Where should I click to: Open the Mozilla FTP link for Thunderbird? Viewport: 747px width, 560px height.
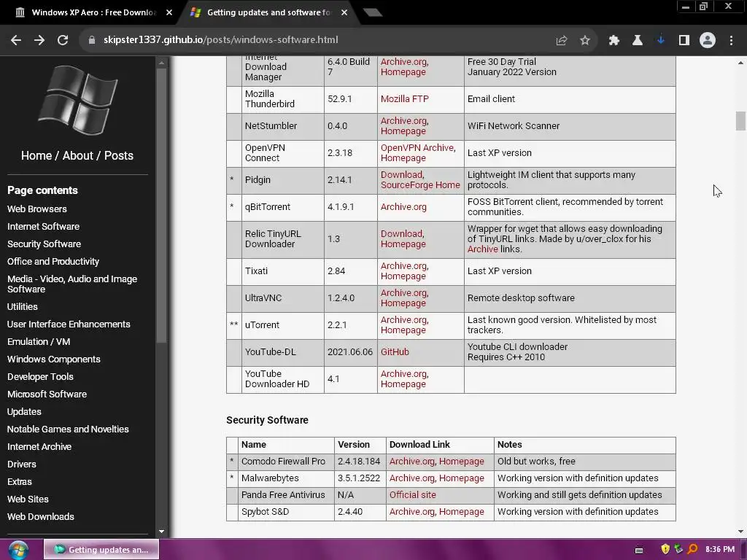404,99
